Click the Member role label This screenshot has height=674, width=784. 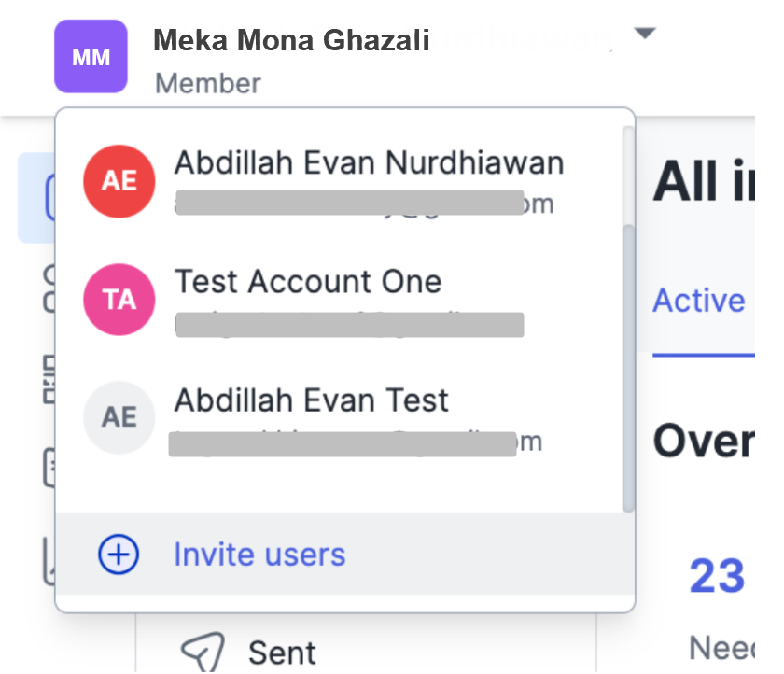(x=207, y=83)
